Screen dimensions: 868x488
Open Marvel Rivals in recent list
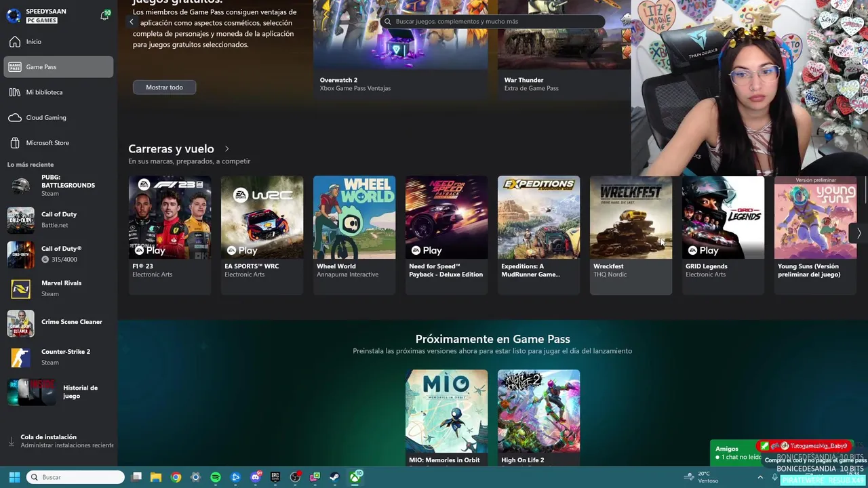pyautogui.click(x=60, y=288)
